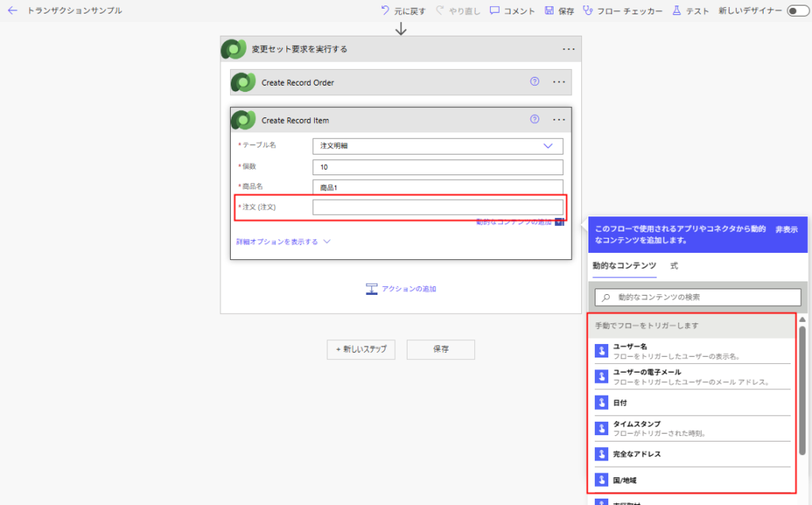Click the 注文 (注文) input field
The width and height of the screenshot is (812, 505).
(438, 208)
